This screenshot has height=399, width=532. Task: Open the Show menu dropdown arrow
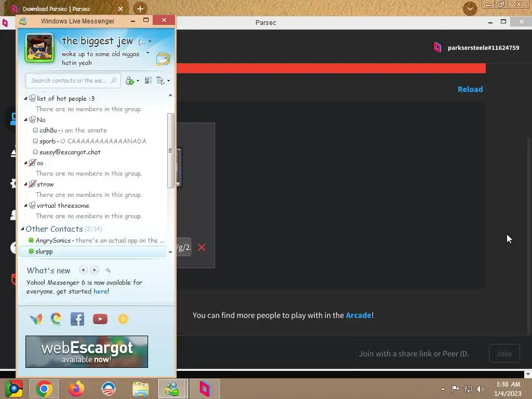coord(169,81)
